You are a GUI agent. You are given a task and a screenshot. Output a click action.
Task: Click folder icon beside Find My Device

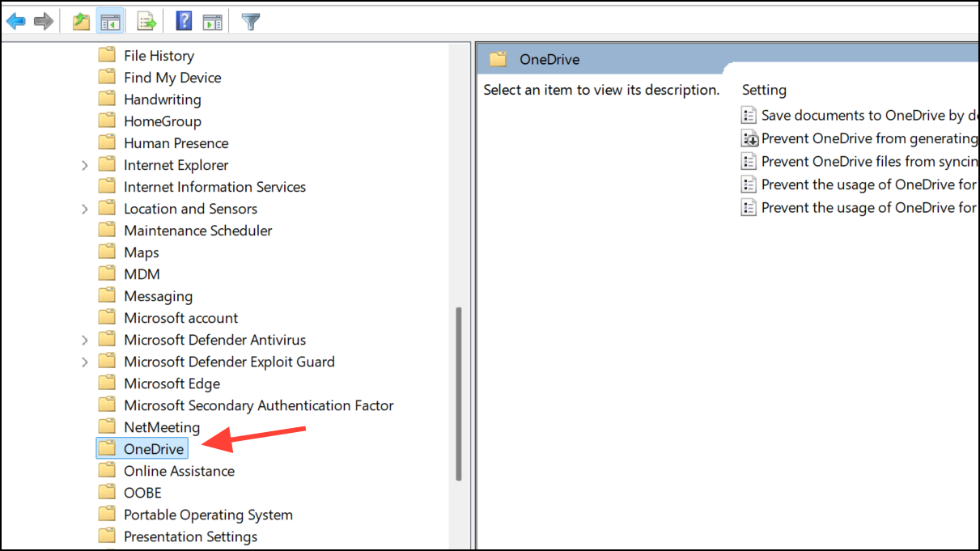click(107, 77)
